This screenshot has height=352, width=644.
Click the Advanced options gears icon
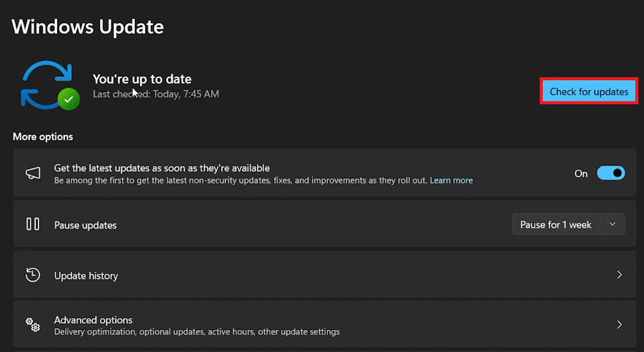[33, 325]
